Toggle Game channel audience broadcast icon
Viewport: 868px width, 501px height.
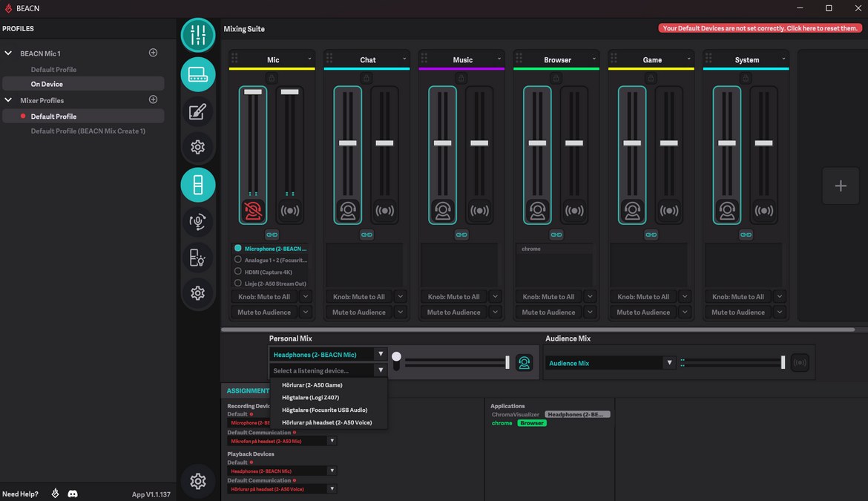click(x=668, y=211)
